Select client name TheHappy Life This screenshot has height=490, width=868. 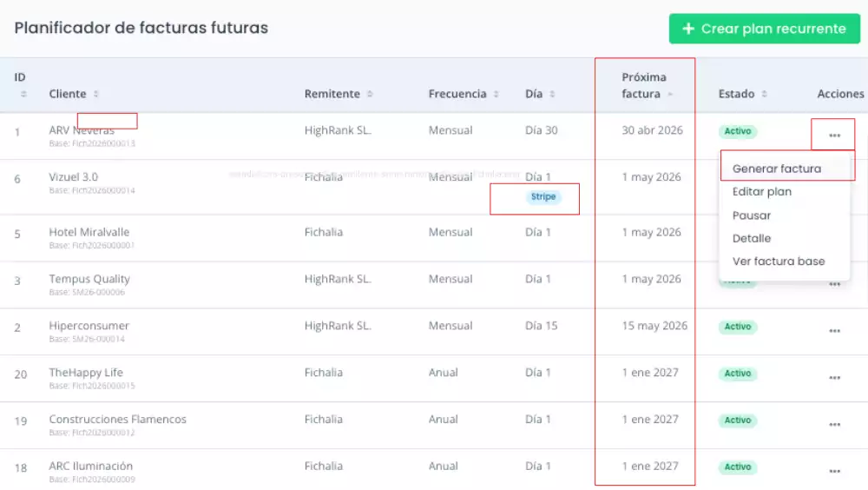pos(86,373)
